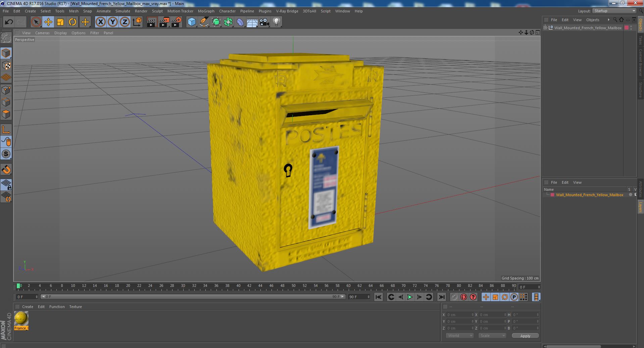Viewport: 644px width, 348px height.
Task: Open the MoGraph menu
Action: [x=206, y=11]
